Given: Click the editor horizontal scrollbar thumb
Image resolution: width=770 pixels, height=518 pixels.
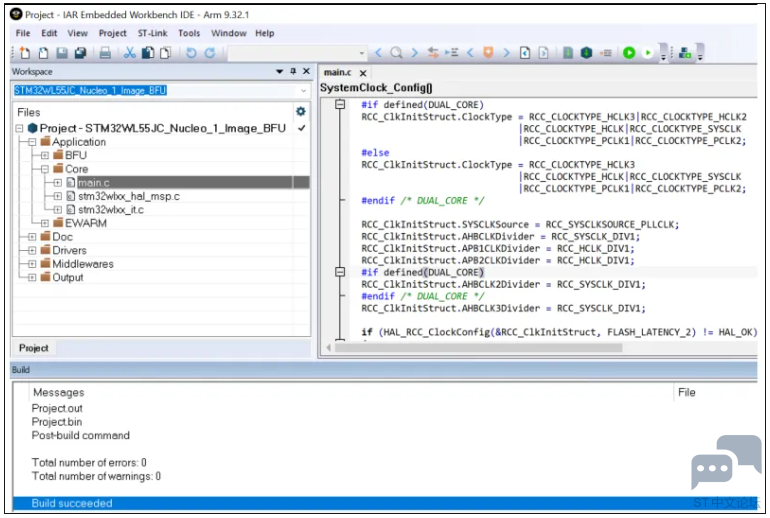Looking at the screenshot, I should (478, 348).
